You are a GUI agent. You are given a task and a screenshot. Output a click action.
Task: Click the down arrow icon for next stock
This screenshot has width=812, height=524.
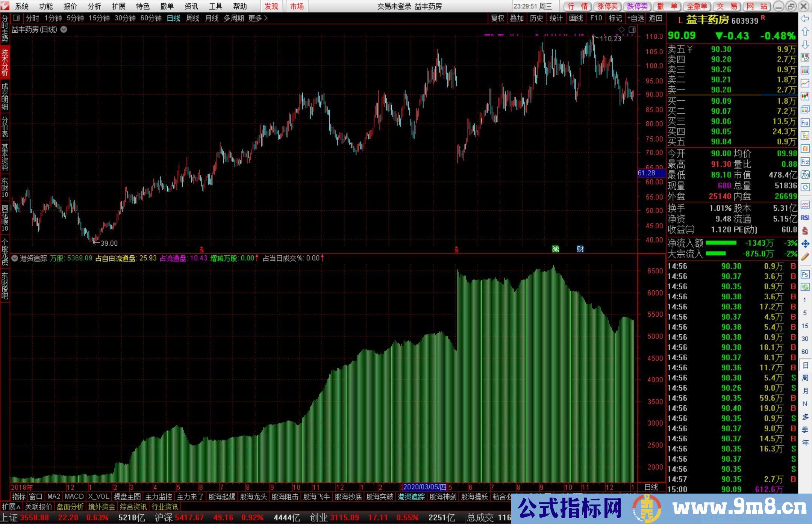point(805,45)
